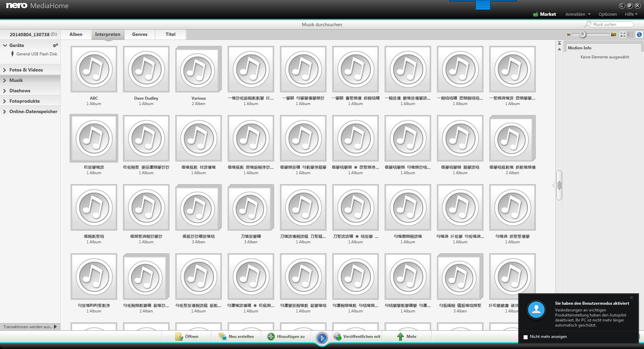Switch to thumbnail grid view
The height and width of the screenshot is (349, 644).
623,35
